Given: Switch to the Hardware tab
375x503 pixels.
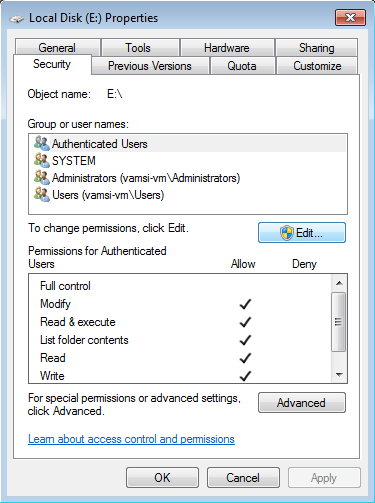Looking at the screenshot, I should (x=227, y=47).
